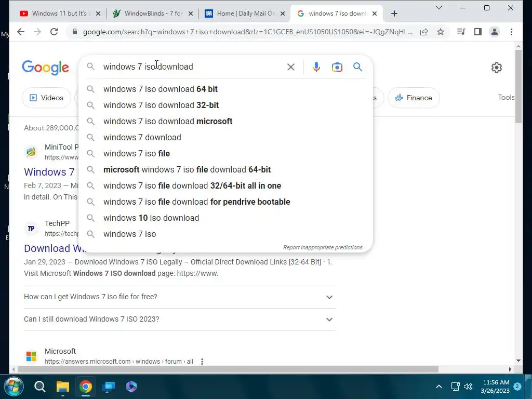
Task: Click the Chrome forward arrow
Action: click(x=37, y=32)
